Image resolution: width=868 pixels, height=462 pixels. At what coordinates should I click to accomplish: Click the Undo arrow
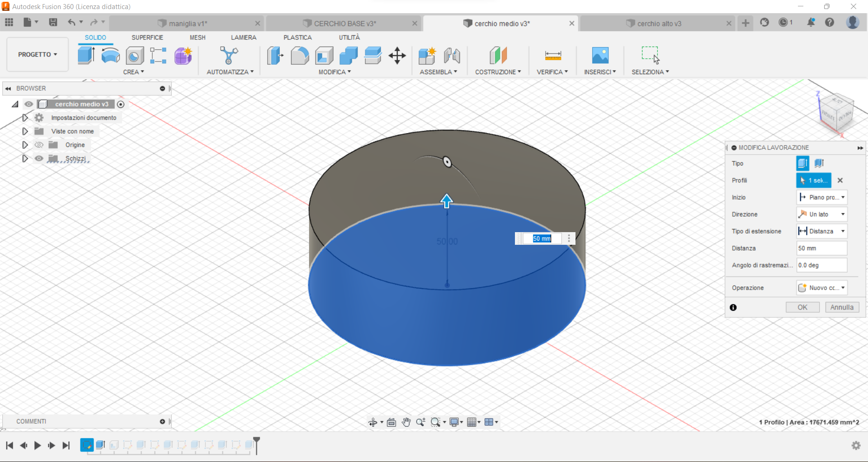71,22
